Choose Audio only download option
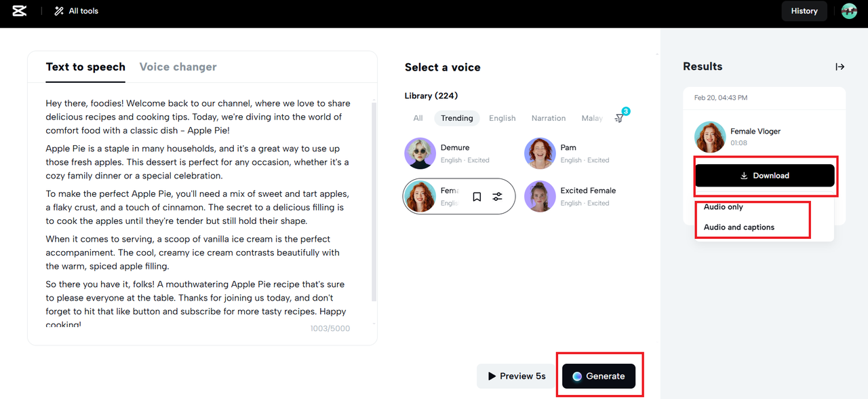This screenshot has height=399, width=868. [724, 207]
